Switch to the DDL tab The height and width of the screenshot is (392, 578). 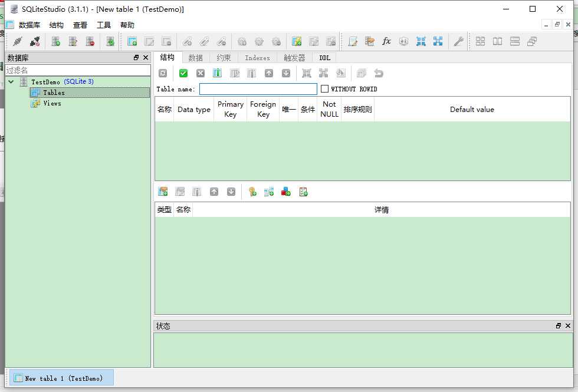325,58
